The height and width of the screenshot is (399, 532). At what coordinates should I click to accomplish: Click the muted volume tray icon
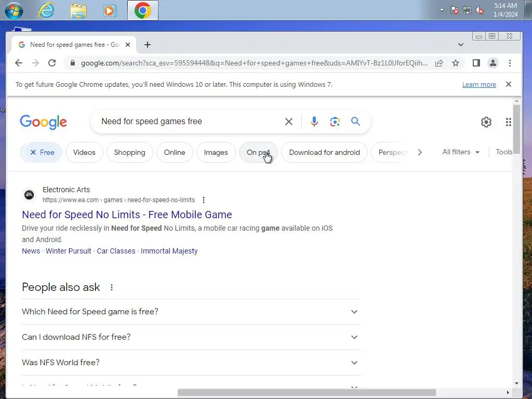(x=480, y=10)
